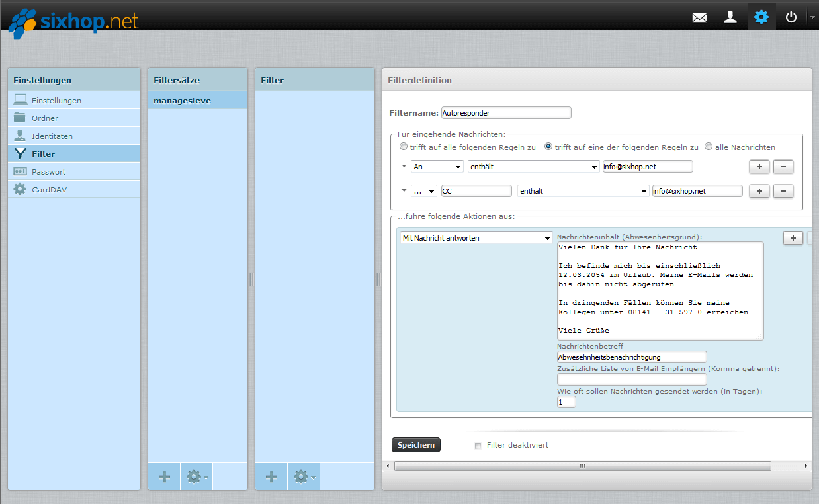Click the Nachrichtenbetreff input field
Screen dimensions: 819x504
(x=632, y=357)
